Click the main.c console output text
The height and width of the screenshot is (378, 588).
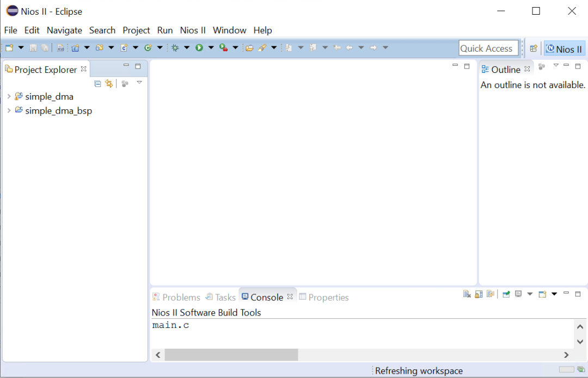[x=170, y=325]
